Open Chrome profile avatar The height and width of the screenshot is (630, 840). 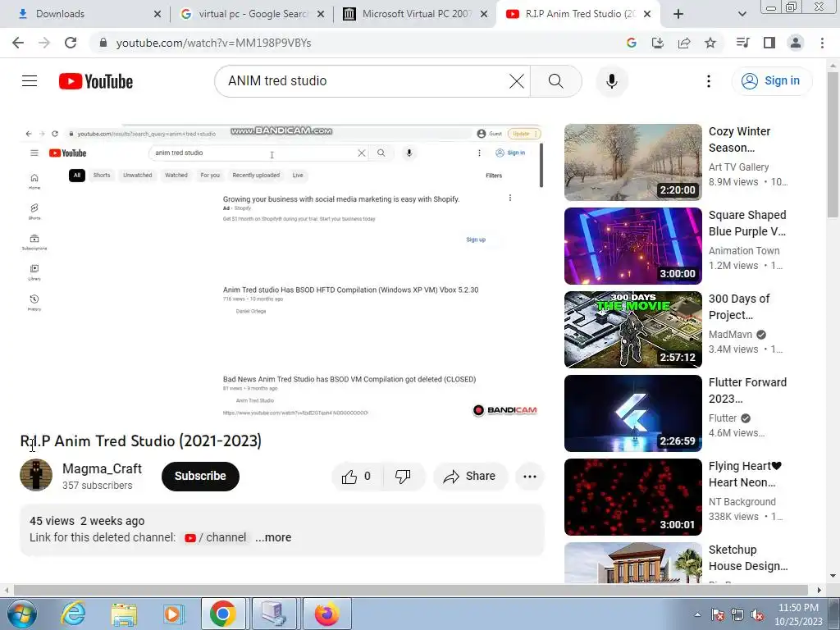(796, 43)
